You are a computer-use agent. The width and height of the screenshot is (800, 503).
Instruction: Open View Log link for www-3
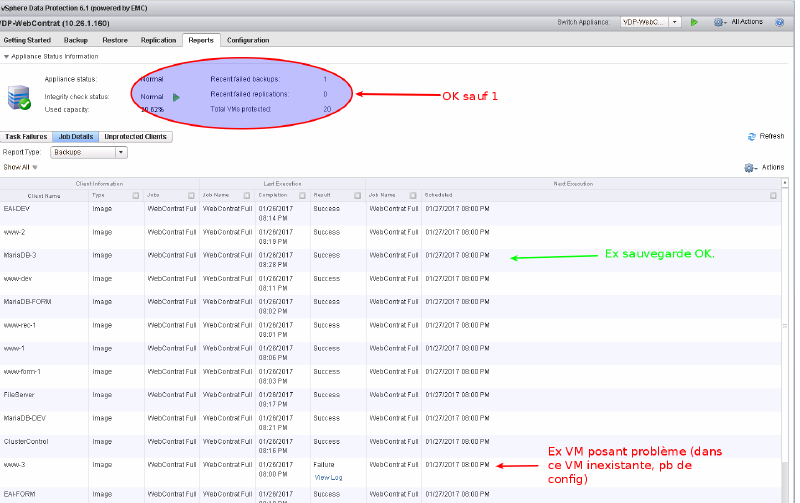click(x=328, y=478)
